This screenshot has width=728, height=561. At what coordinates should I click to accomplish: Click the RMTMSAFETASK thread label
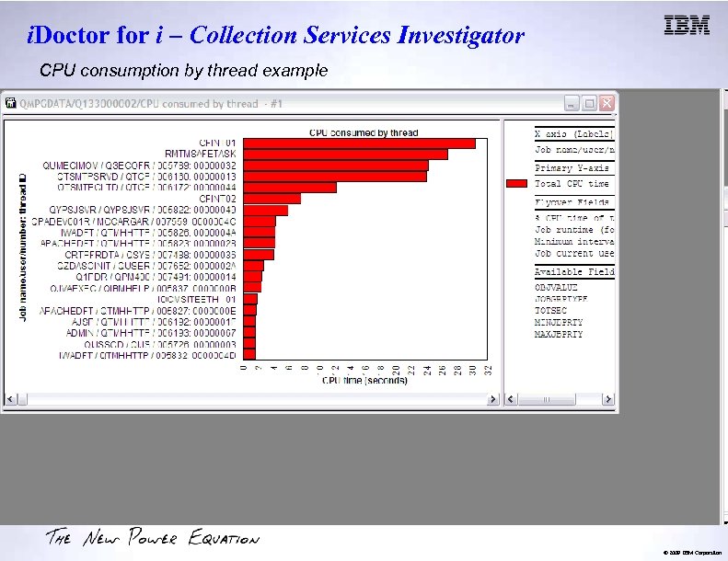pyautogui.click(x=201, y=154)
